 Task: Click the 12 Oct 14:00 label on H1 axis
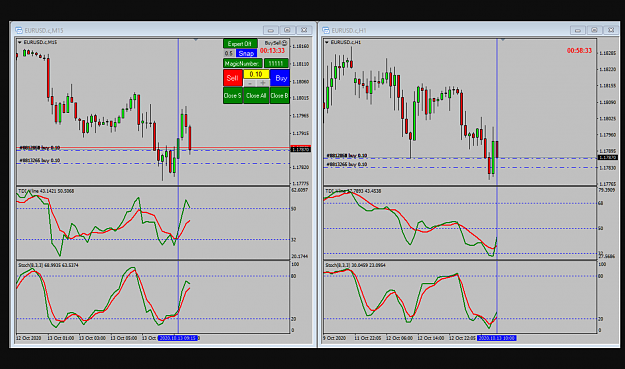point(430,338)
